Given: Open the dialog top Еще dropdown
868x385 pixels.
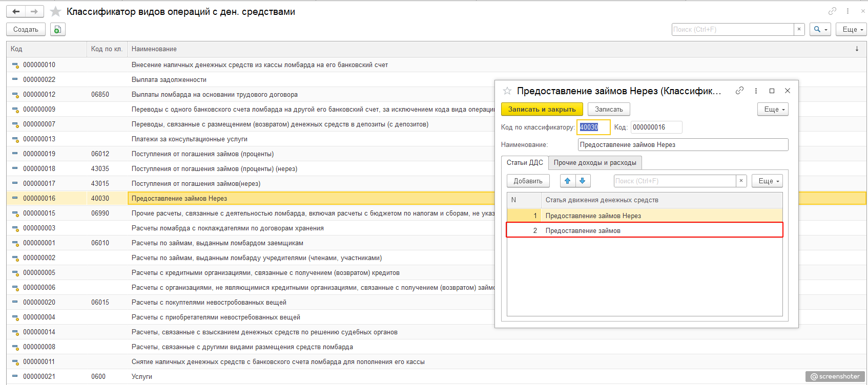Looking at the screenshot, I should [x=773, y=109].
